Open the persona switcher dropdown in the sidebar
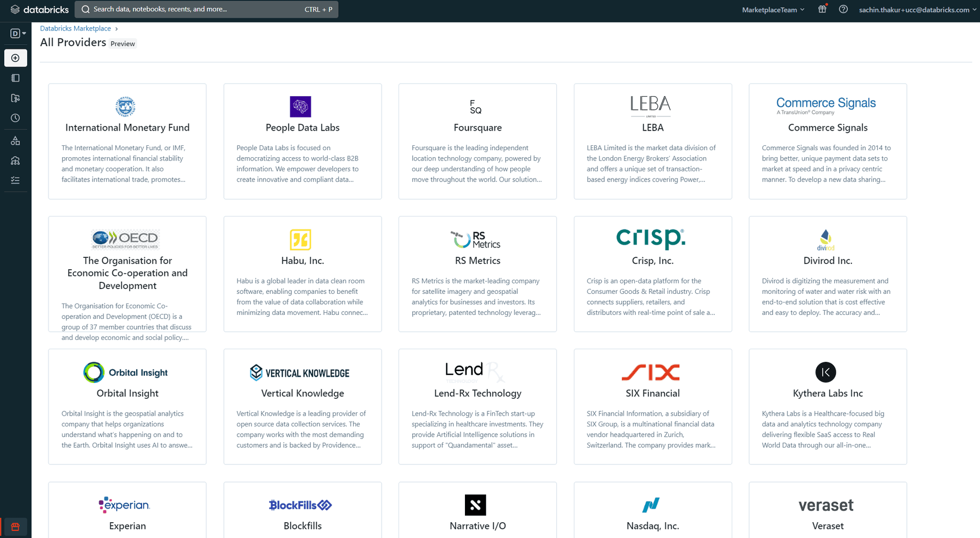This screenshot has width=980, height=538. click(x=18, y=33)
